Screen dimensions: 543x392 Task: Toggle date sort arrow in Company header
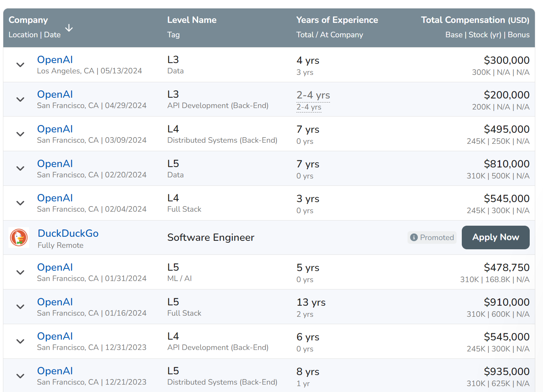[69, 28]
